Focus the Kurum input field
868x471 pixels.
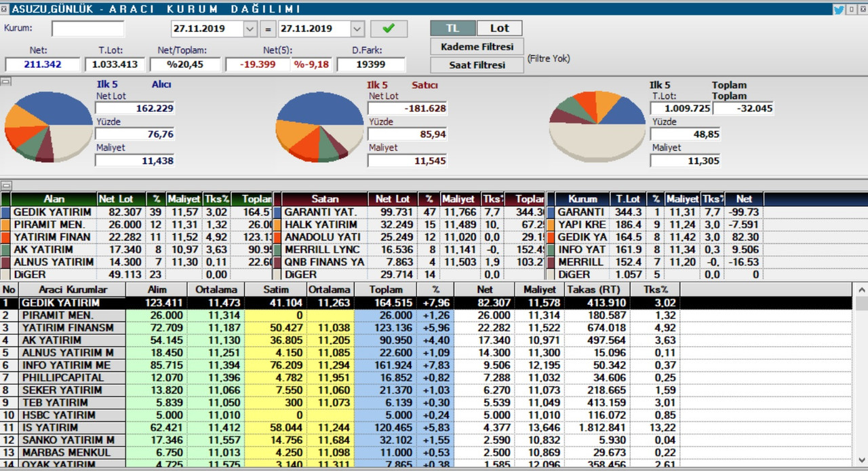coord(88,29)
